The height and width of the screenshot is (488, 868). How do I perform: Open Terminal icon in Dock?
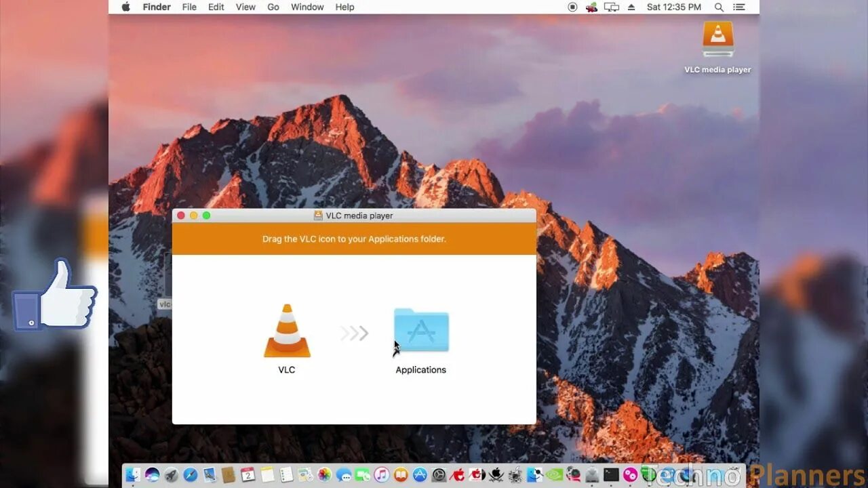[x=610, y=475]
